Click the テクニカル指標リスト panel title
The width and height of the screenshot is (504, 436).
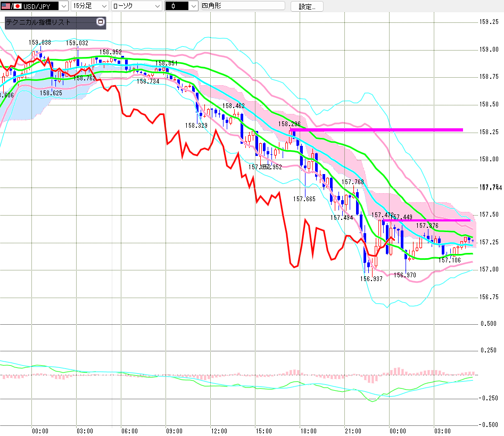click(38, 22)
